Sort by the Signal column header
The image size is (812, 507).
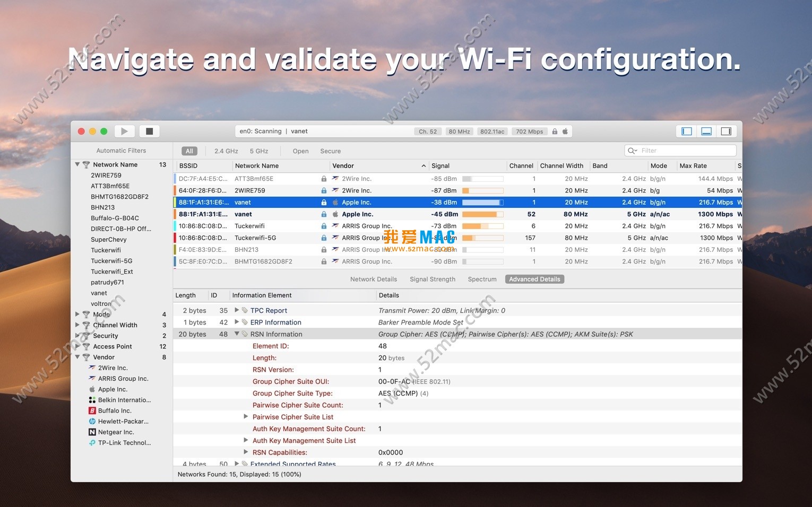click(467, 166)
